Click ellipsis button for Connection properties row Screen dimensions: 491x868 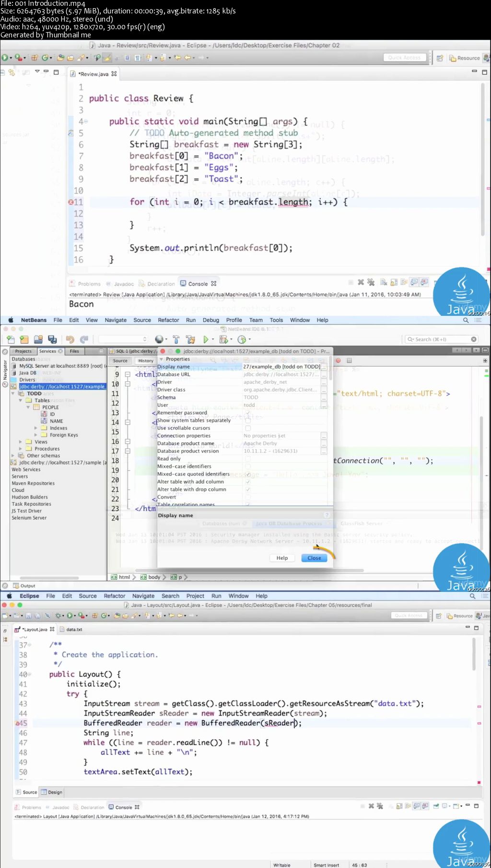click(x=324, y=436)
